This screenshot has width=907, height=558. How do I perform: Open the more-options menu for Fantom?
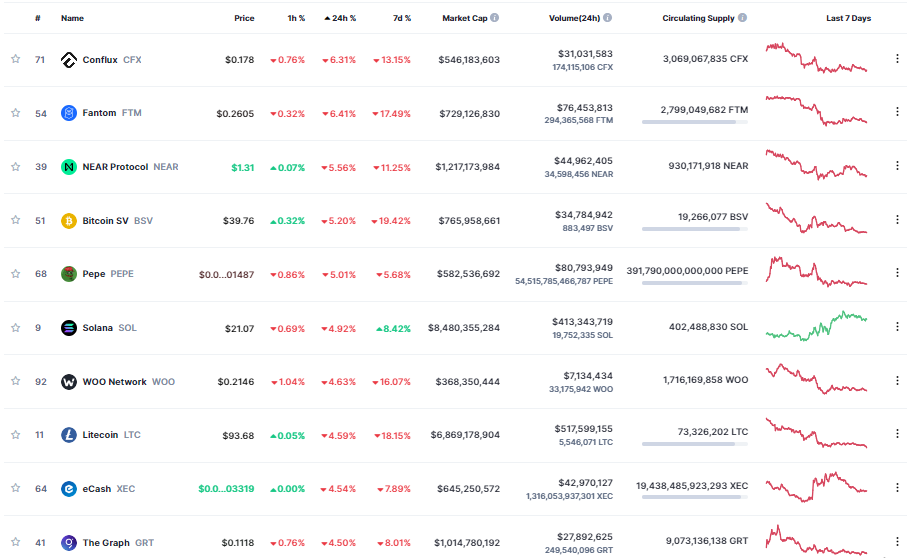[896, 113]
